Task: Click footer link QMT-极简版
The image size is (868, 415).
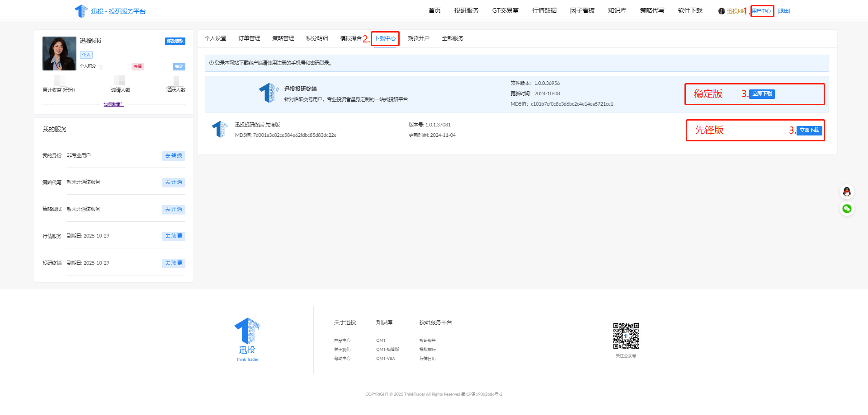Action: pyautogui.click(x=387, y=350)
